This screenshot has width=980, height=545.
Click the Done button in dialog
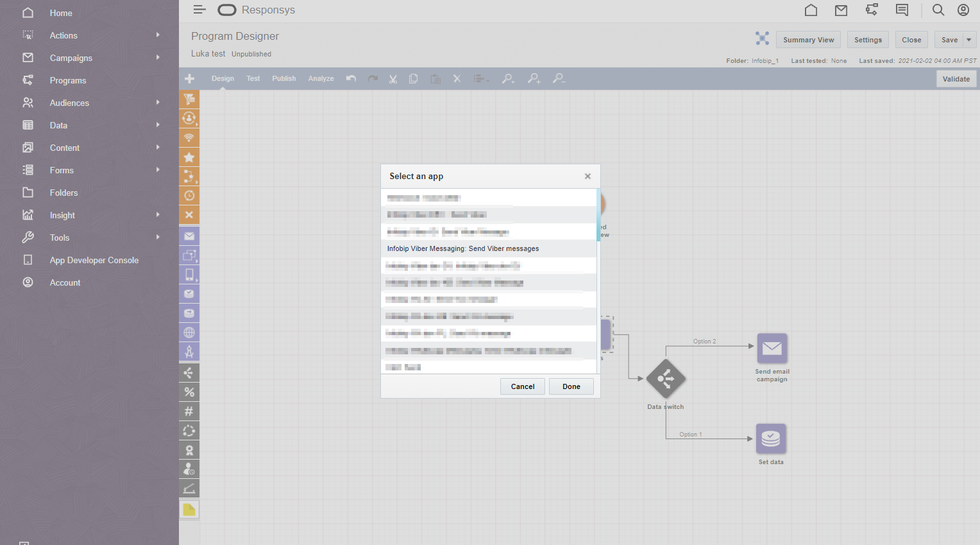[571, 386]
